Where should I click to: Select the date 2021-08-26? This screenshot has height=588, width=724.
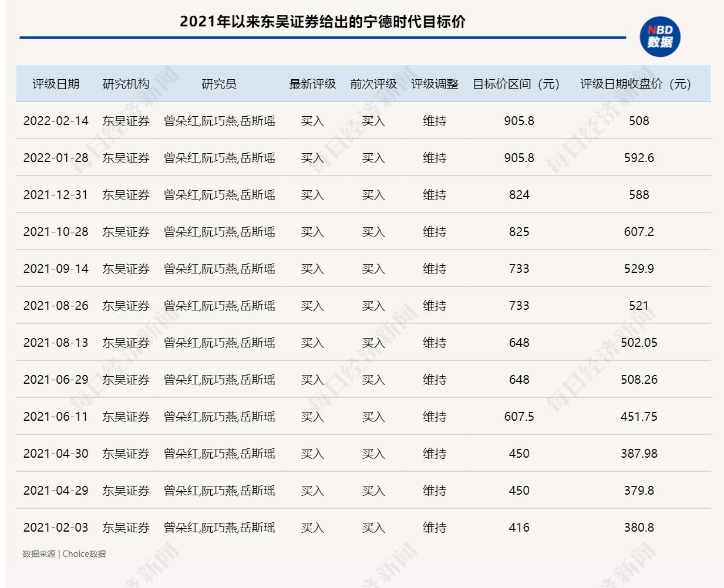(56, 306)
